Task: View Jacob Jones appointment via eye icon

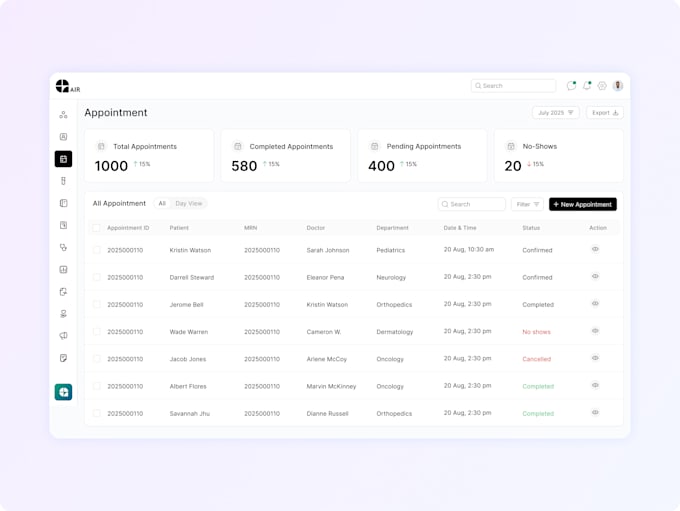Action: pos(595,358)
